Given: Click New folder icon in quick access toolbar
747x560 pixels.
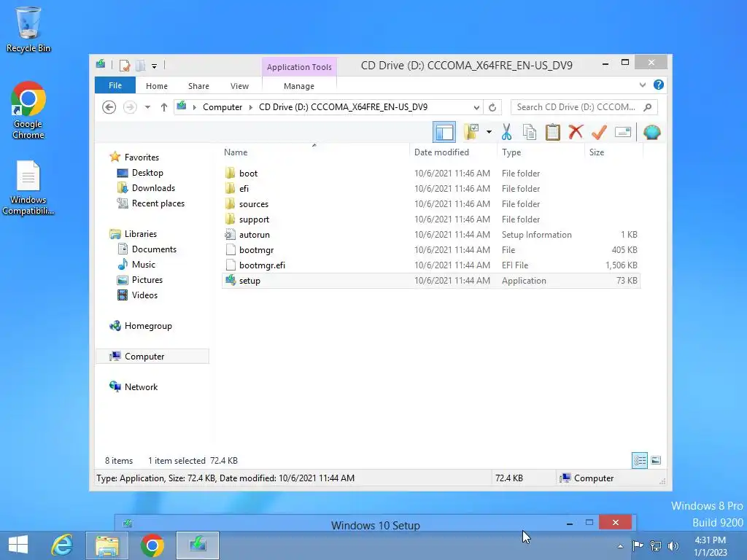Looking at the screenshot, I should tap(141, 65).
